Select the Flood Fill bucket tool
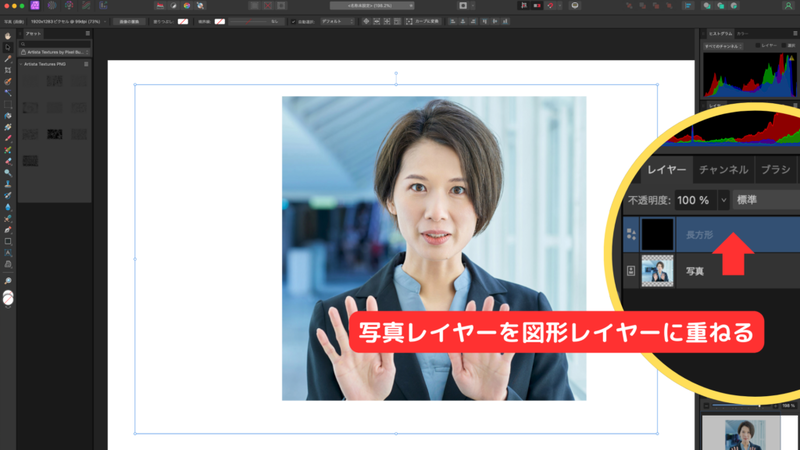 [x=8, y=116]
